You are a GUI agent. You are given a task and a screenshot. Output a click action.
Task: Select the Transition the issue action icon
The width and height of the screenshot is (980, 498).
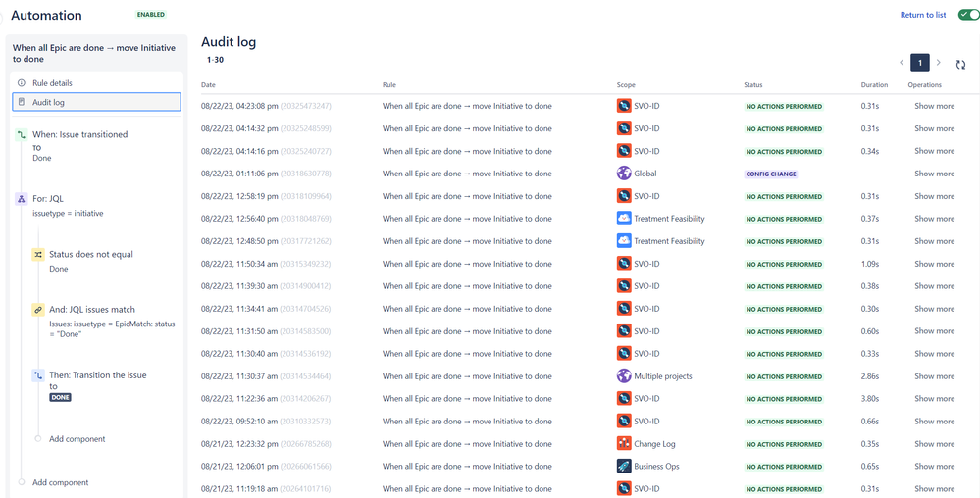point(37,375)
